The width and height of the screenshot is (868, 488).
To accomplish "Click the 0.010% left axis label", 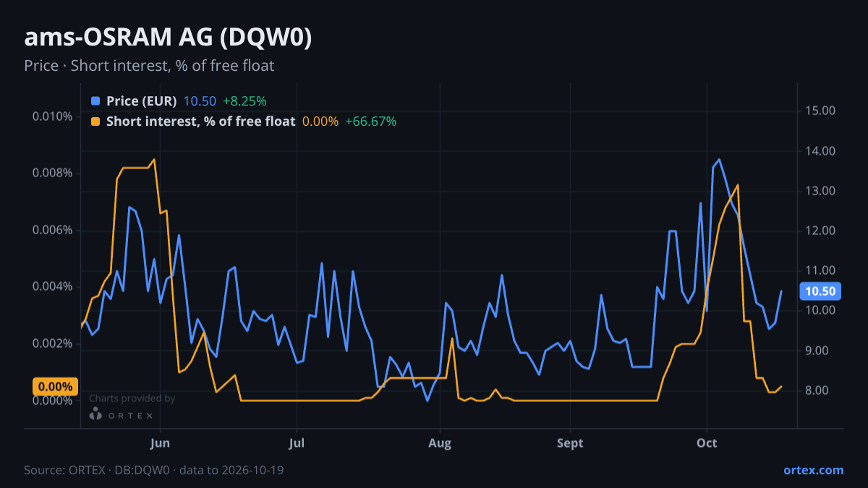I will click(53, 116).
